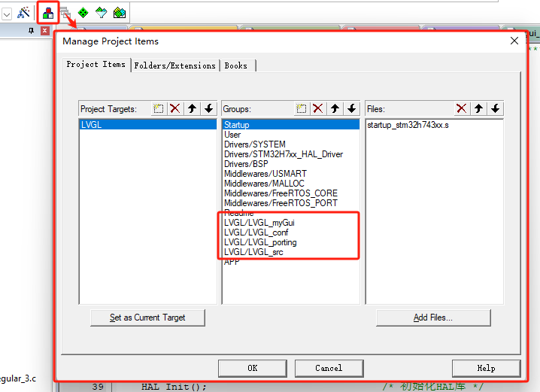
Task: Create new Project Target
Action: (159, 109)
